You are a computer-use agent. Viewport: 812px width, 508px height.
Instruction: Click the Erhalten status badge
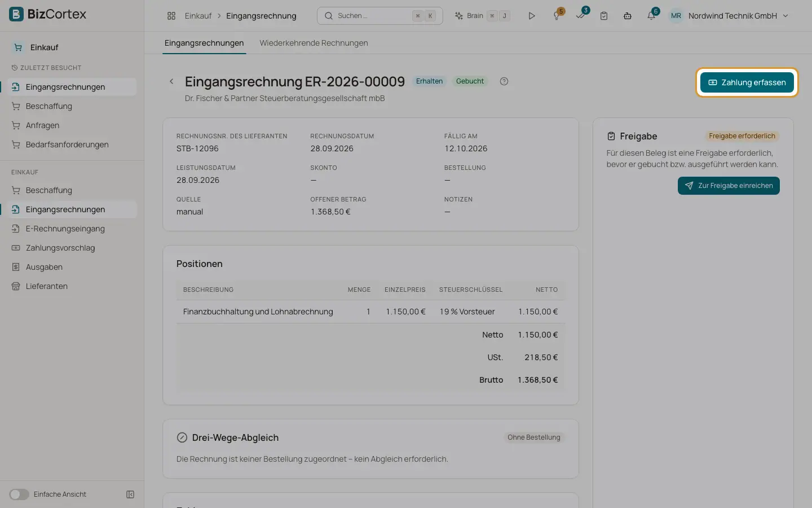pos(429,81)
